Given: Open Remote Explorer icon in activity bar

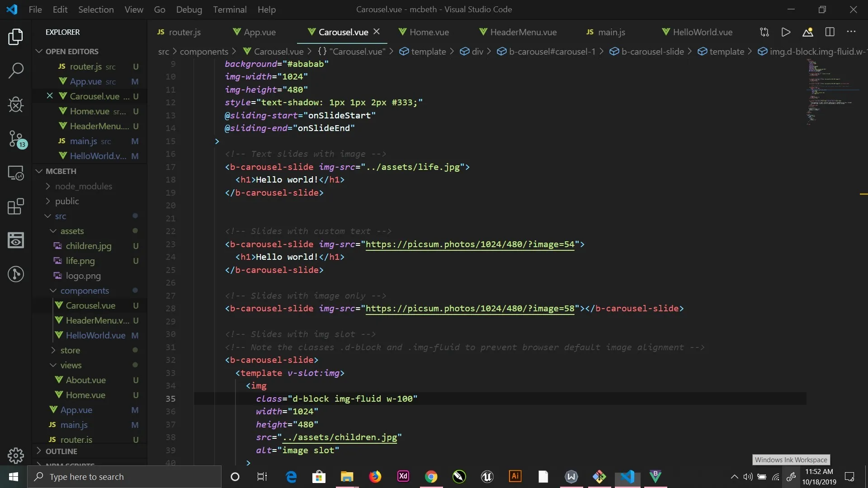Looking at the screenshot, I should point(16,173).
